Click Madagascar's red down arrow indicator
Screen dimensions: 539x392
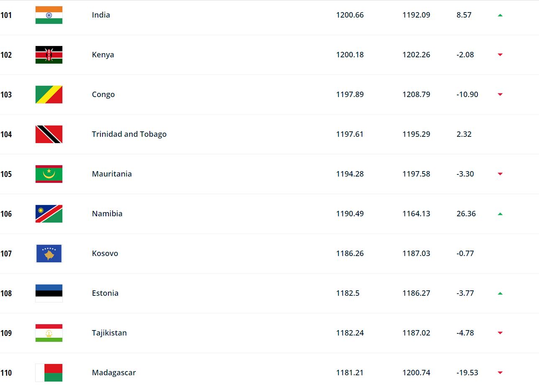pos(500,373)
